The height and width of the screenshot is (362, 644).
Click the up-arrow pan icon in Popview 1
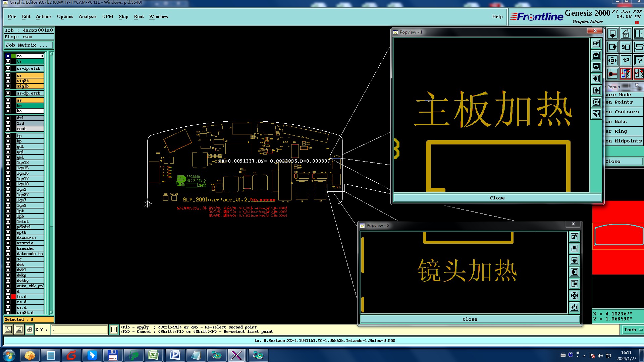tap(596, 55)
